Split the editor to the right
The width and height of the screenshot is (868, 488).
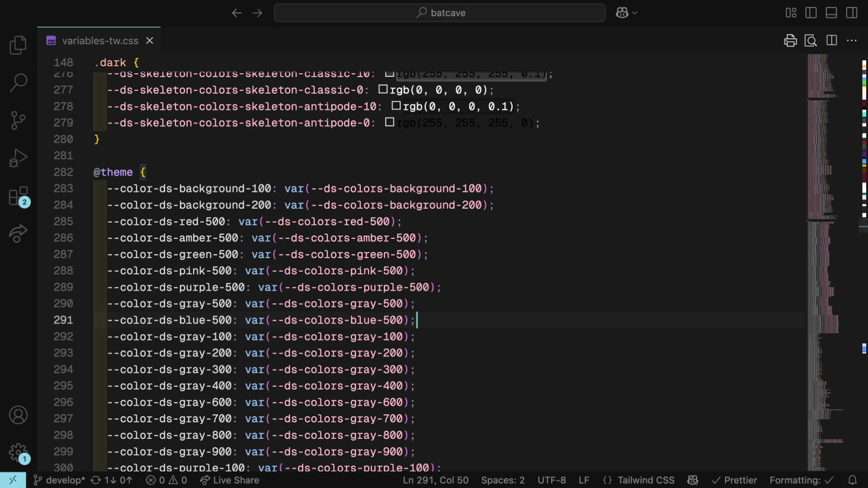tap(831, 41)
